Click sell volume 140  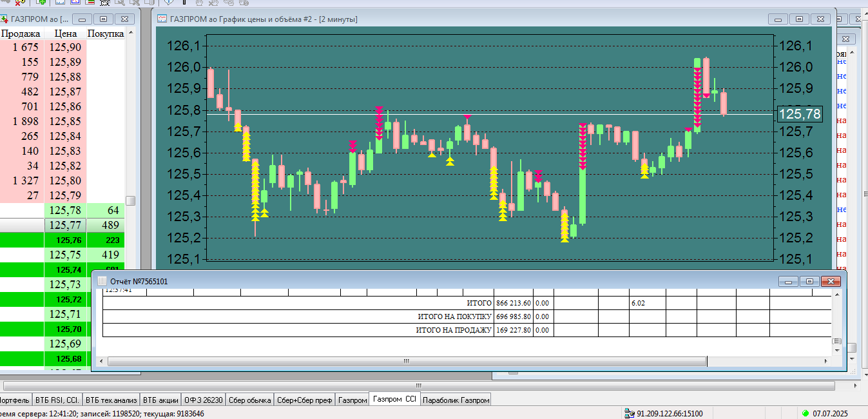pyautogui.click(x=30, y=151)
